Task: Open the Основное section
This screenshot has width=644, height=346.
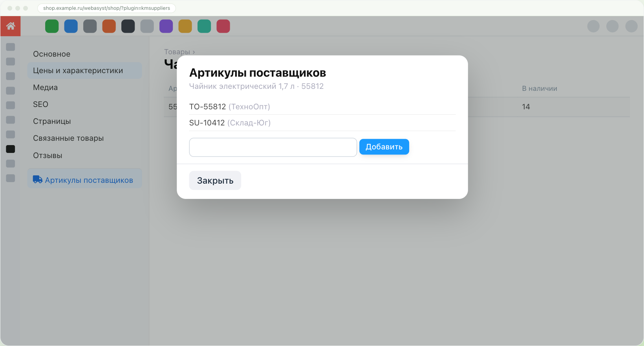Action: click(x=52, y=54)
